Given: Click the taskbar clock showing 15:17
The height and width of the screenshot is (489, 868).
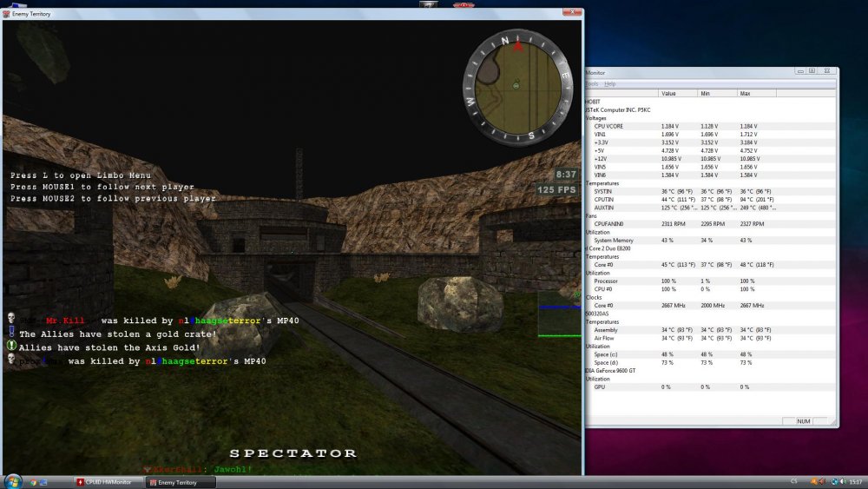Looking at the screenshot, I should [855, 482].
